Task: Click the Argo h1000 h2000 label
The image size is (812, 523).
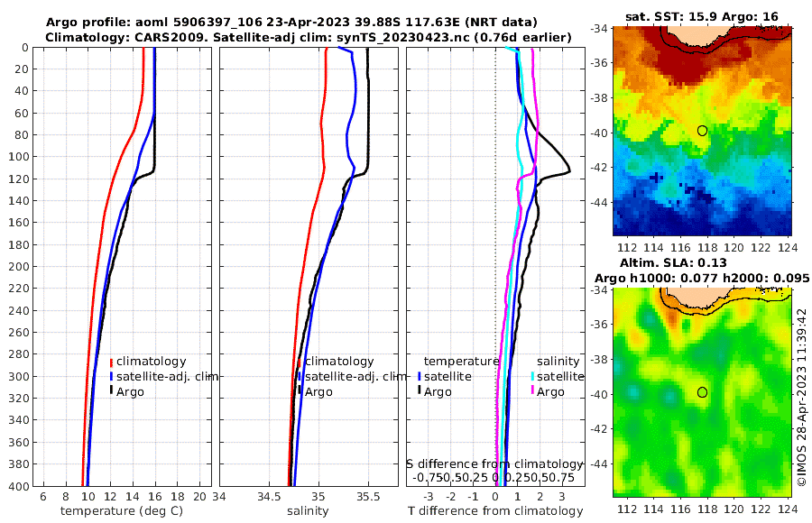Action: point(702,278)
